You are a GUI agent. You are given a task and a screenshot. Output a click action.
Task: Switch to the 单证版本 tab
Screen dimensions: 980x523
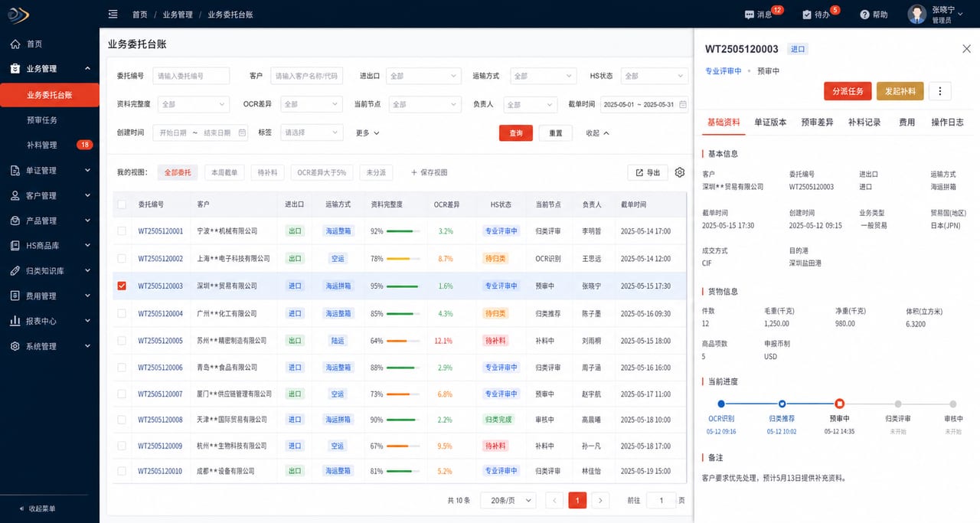pyautogui.click(x=770, y=122)
